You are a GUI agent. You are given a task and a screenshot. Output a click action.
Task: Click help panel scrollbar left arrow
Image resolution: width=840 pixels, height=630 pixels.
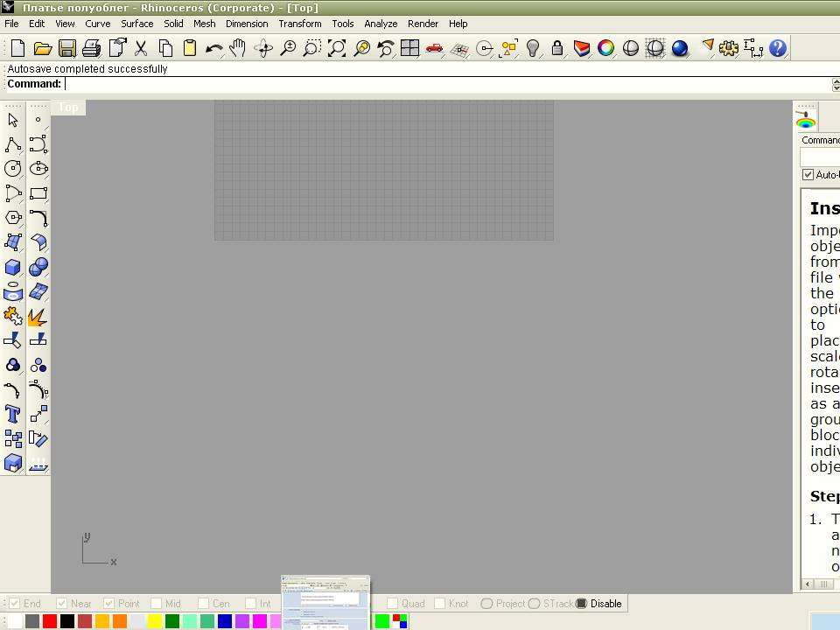tap(808, 584)
